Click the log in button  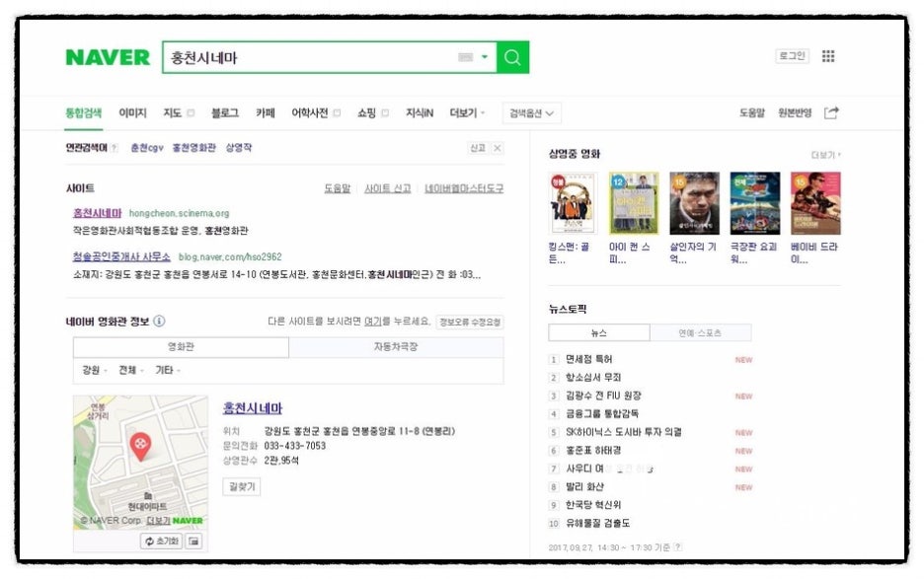[792, 56]
